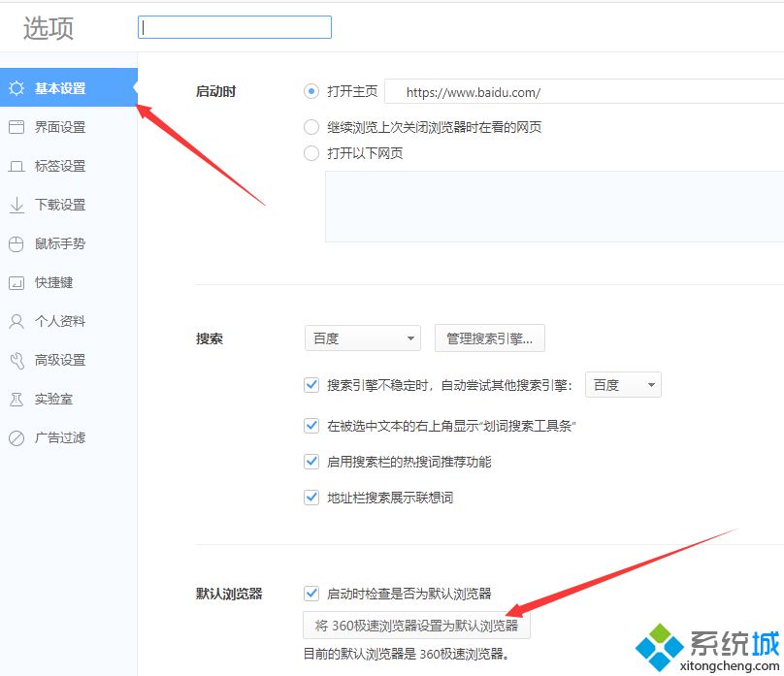This screenshot has height=676, width=784.
Task: Open 标签设置 via its tab icon
Action: pos(16,166)
